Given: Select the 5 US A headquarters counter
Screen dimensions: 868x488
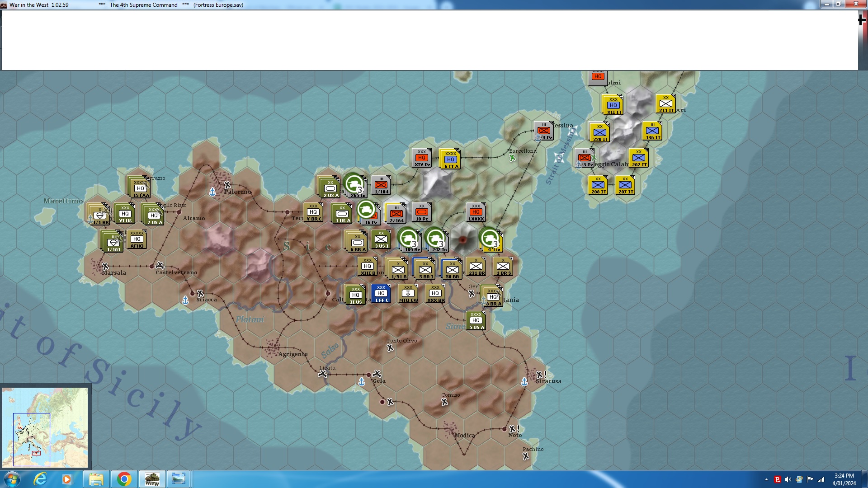Looking at the screenshot, I should point(476,321).
